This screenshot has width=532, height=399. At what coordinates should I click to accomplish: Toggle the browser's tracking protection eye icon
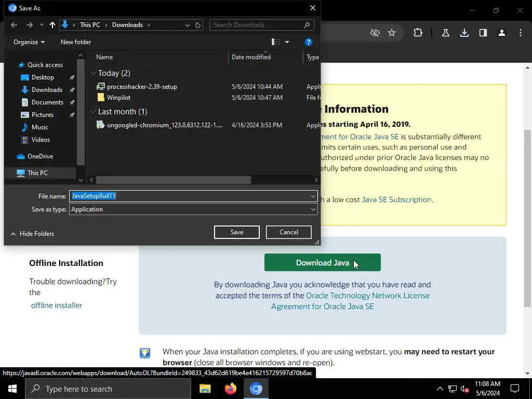pos(375,33)
